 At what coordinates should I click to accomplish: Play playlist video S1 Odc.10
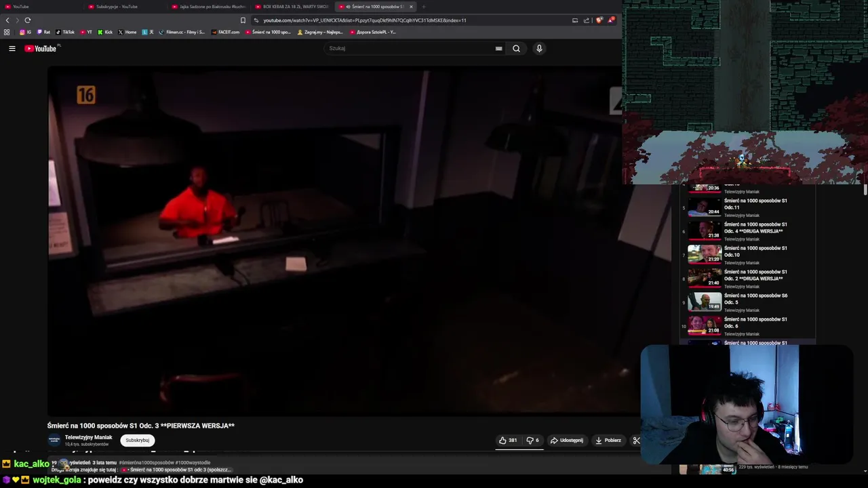(746, 255)
